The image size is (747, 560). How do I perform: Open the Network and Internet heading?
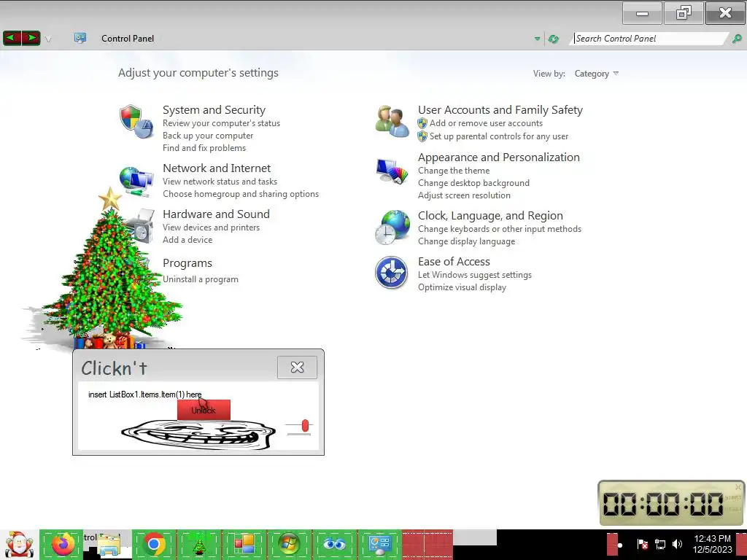coord(216,168)
